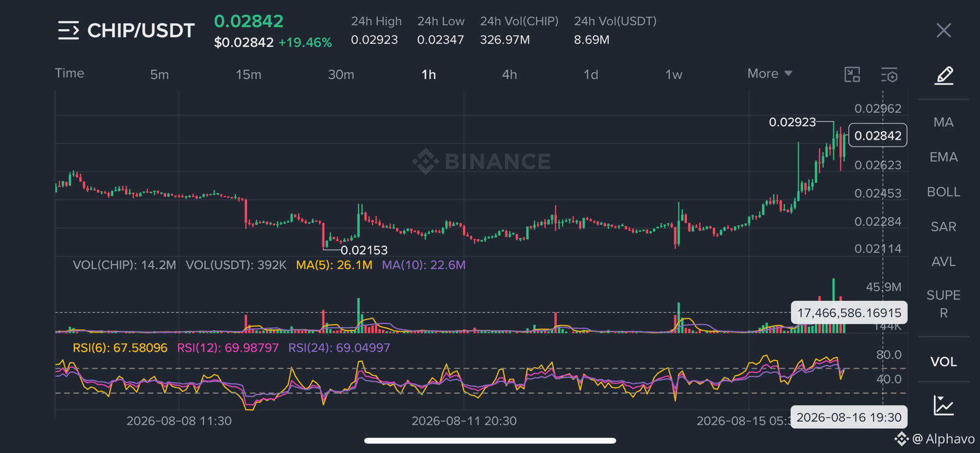Enable the SUPER indicator
This screenshot has height=453, width=980.
coord(943,304)
